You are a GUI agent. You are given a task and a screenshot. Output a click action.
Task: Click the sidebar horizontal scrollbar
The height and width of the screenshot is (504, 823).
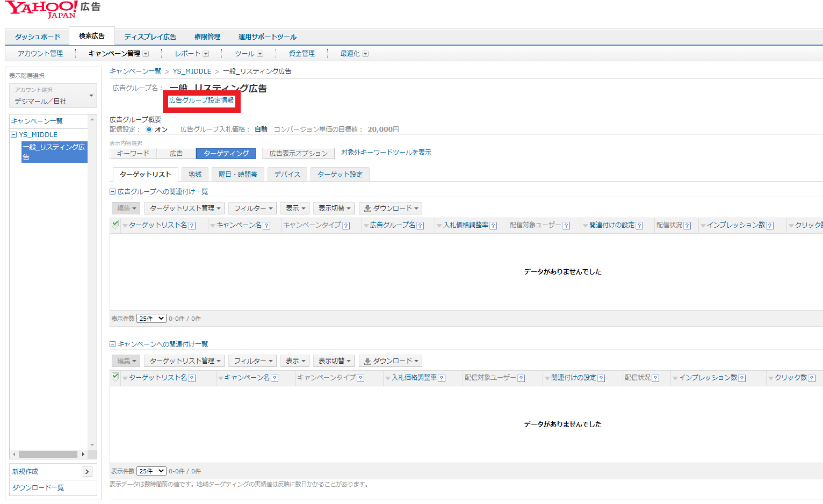(49, 455)
